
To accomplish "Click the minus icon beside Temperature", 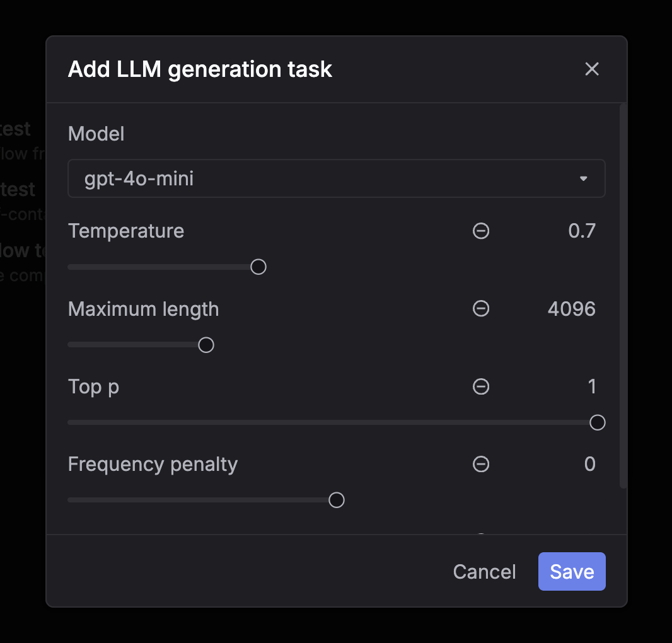I will click(481, 231).
